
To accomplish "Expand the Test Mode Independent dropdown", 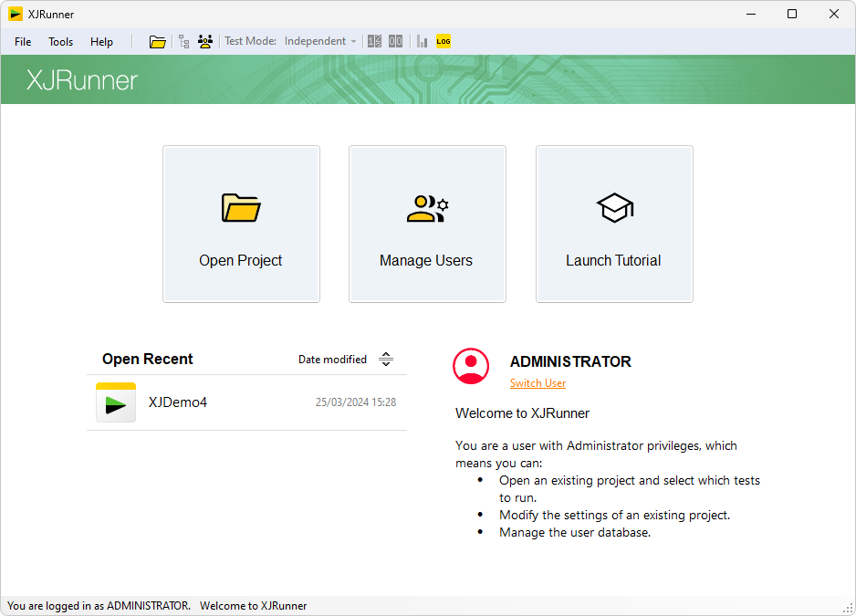I will [x=320, y=41].
